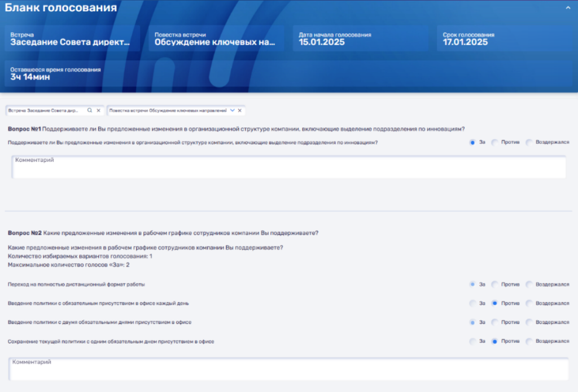
Task: Vote «За» for keeping current one-day policy
Action: coord(472,341)
